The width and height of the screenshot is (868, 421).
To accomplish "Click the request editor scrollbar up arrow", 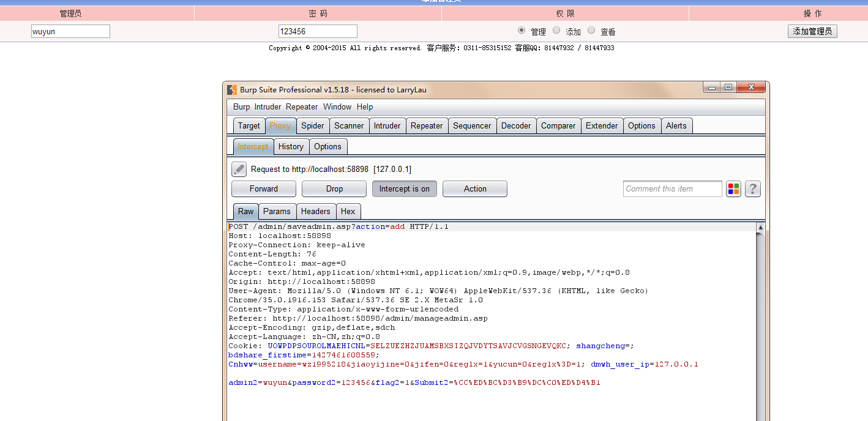I will coord(760,228).
